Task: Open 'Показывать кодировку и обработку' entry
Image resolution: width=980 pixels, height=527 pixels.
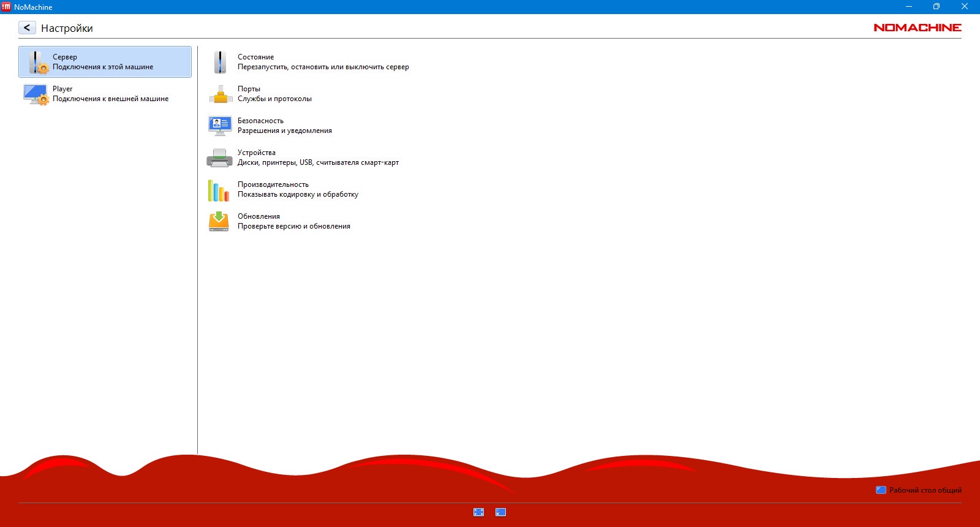Action: point(298,194)
